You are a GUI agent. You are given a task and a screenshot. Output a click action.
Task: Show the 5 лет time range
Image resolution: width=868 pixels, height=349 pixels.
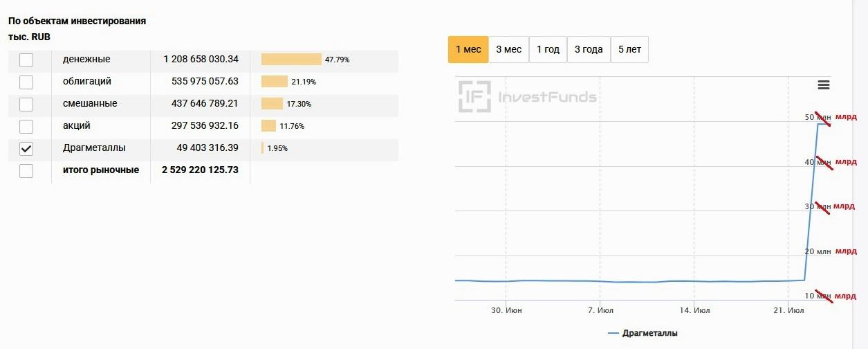pos(629,49)
